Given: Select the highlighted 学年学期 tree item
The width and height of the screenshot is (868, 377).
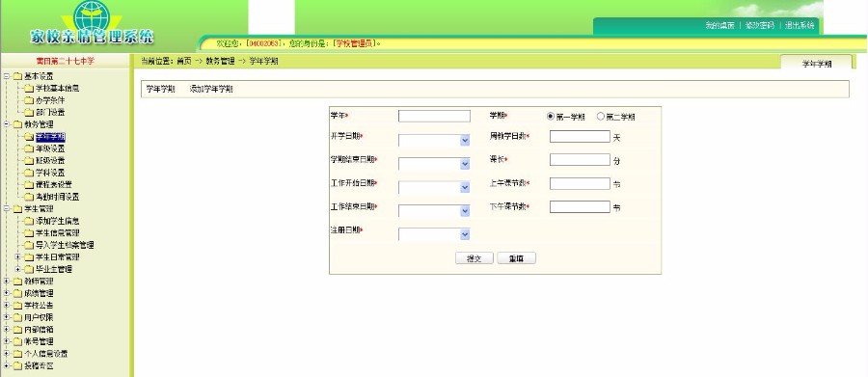Looking at the screenshot, I should (50, 137).
